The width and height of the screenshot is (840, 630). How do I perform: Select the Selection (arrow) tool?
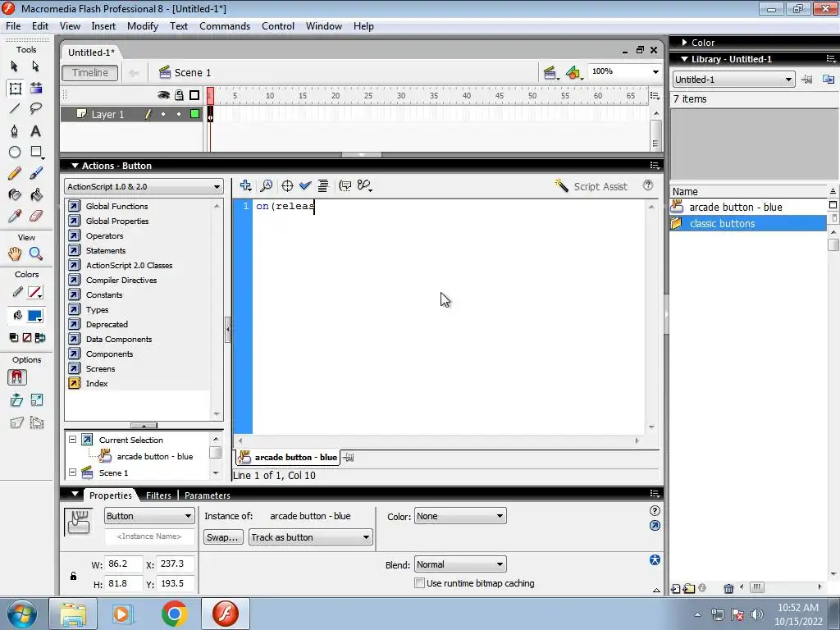click(x=15, y=66)
